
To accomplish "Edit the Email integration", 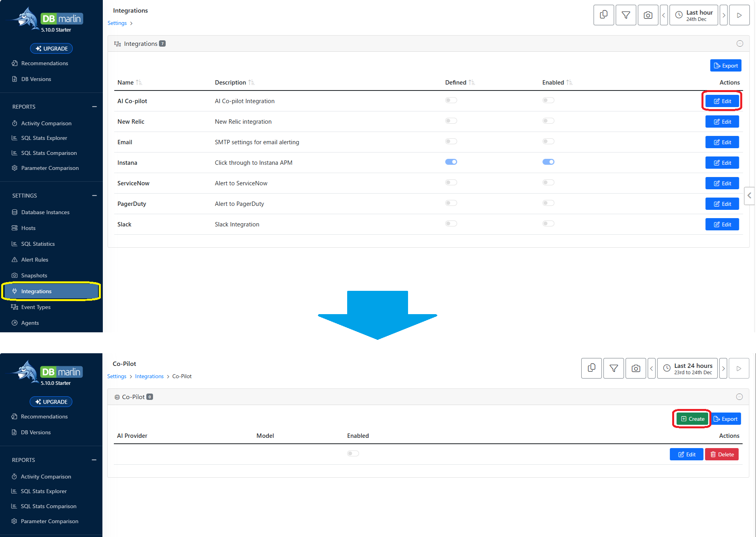I will tap(722, 142).
